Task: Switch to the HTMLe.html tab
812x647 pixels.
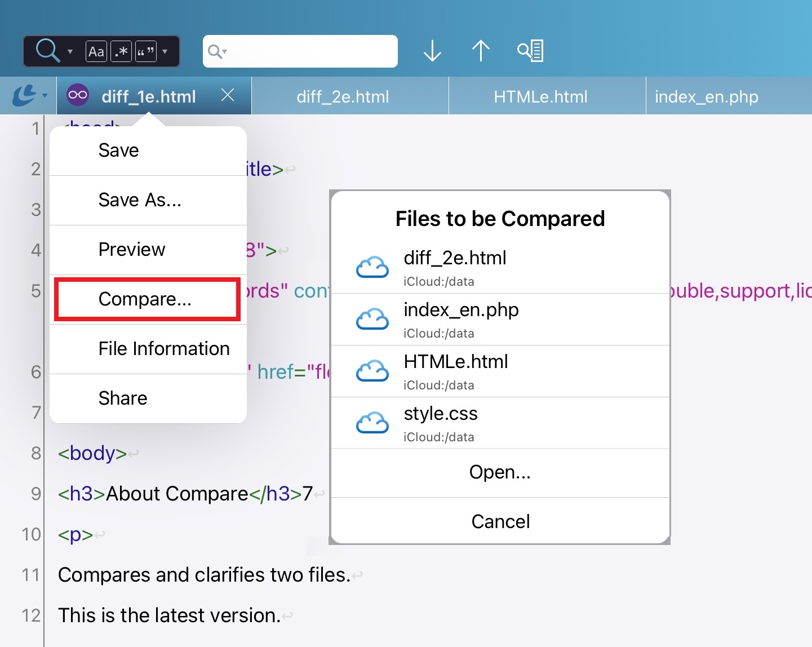Action: [x=540, y=96]
